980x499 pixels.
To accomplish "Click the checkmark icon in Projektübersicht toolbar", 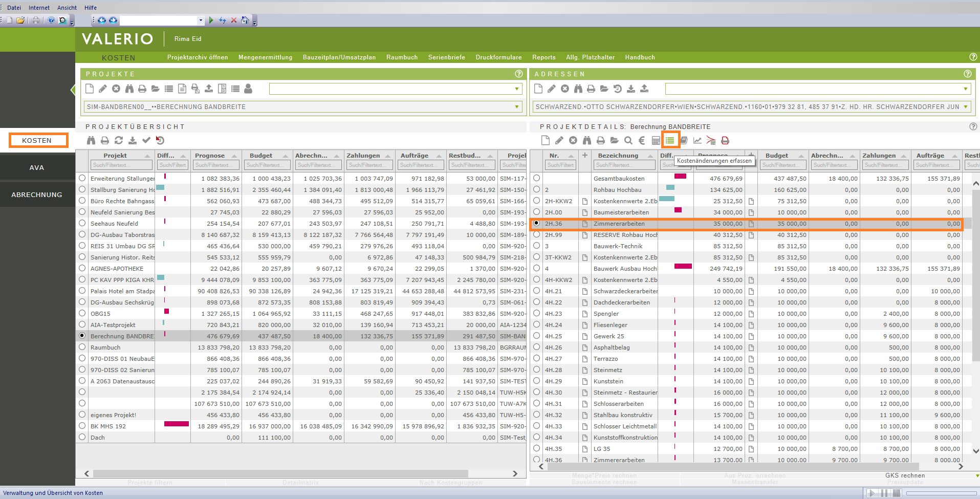I will point(146,140).
